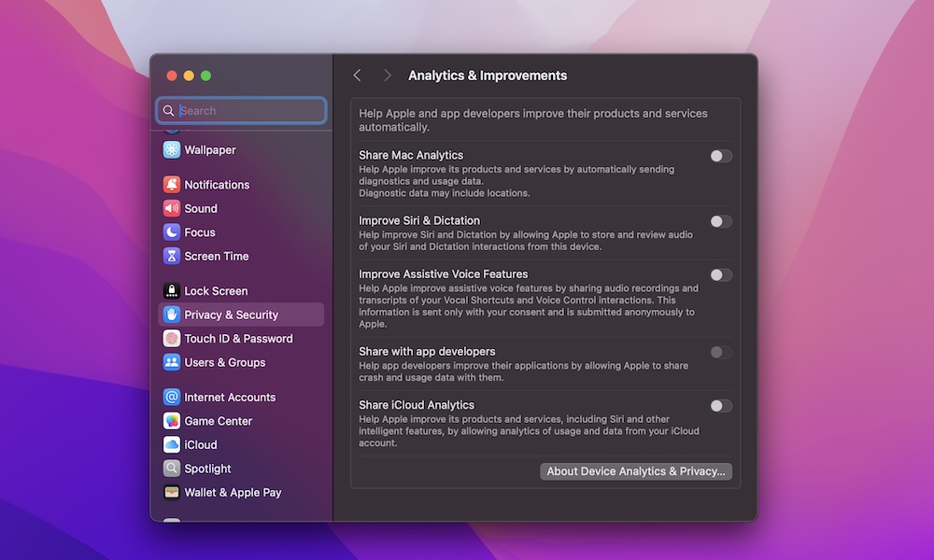The width and height of the screenshot is (934, 560).
Task: Click the green full-screen button
Action: pos(206,76)
